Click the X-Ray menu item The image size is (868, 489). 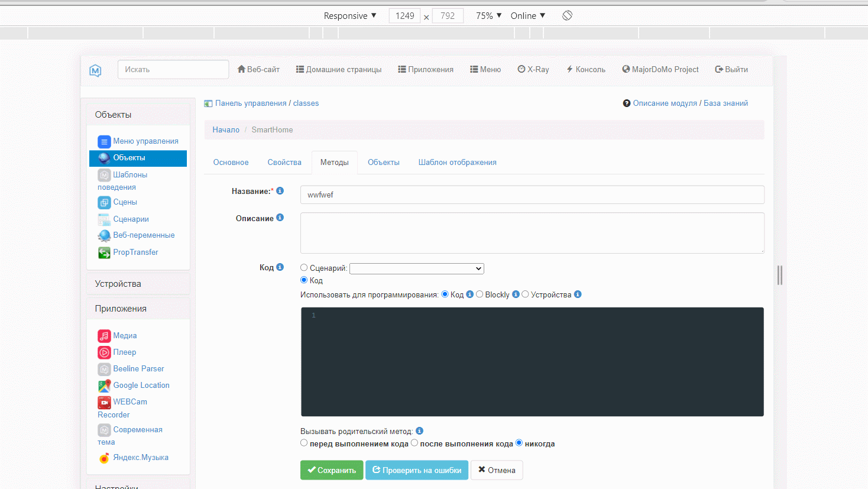pyautogui.click(x=533, y=69)
